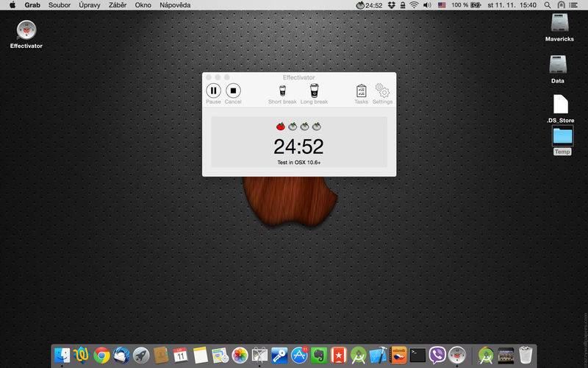Open the App Store from the Dock
Viewport: 588px width, 368px height.
pyautogui.click(x=299, y=355)
